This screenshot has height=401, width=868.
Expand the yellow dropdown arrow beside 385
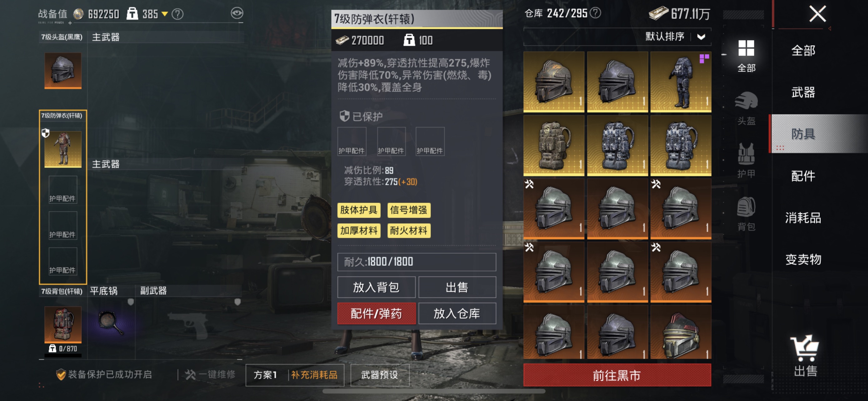pyautogui.click(x=165, y=14)
